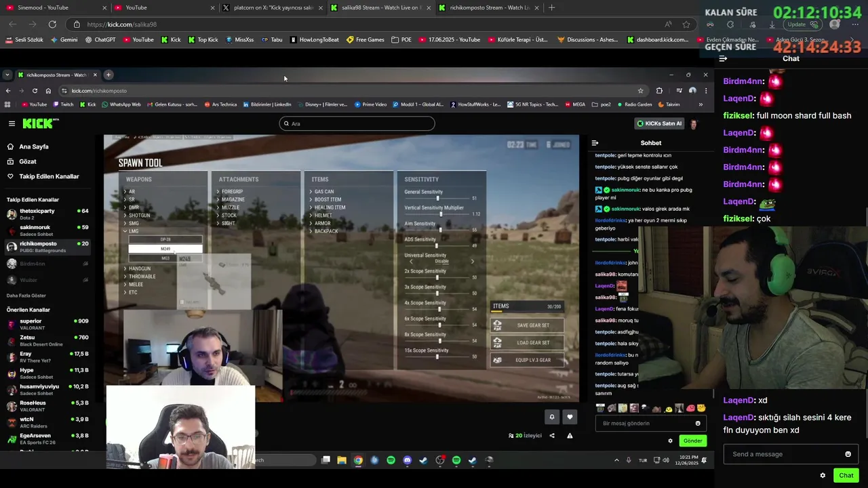Screen dimensions: 868x488
Task: Open Sohbet chat settings gear
Action: point(670,441)
